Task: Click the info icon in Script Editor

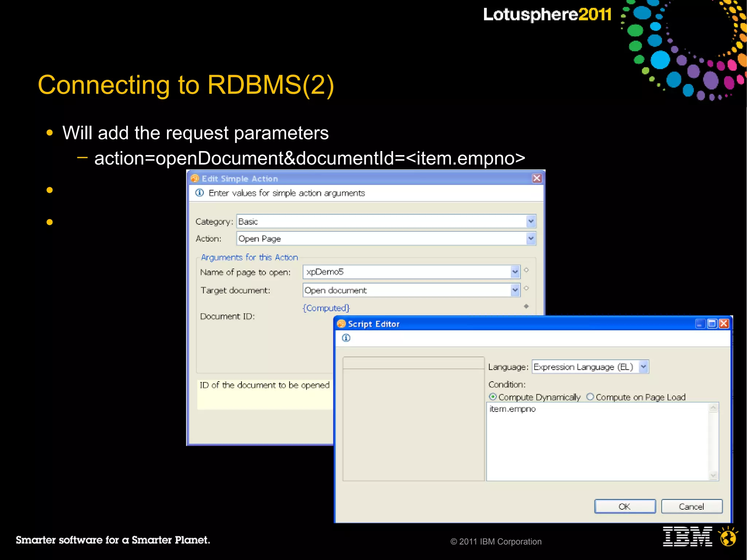Action: (x=346, y=338)
